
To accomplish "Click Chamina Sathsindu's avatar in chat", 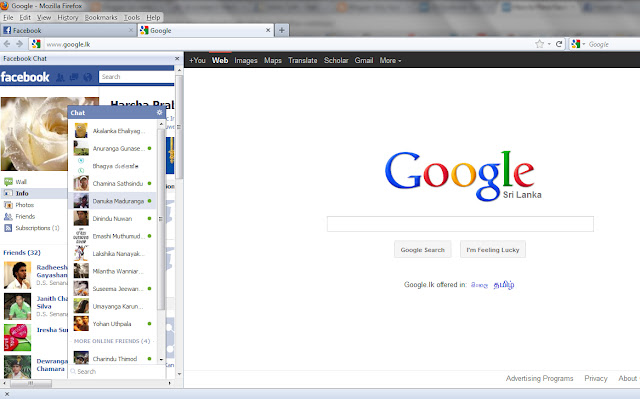I will click(x=81, y=183).
